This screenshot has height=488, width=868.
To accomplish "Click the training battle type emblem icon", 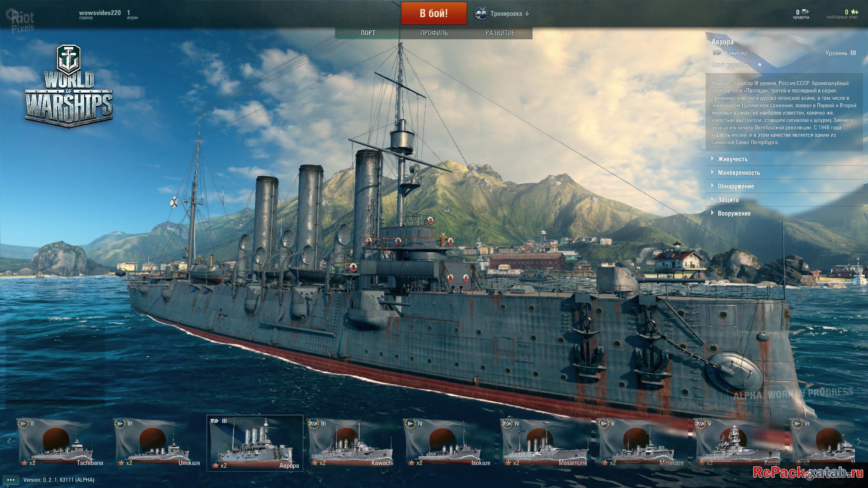I will coord(481,14).
